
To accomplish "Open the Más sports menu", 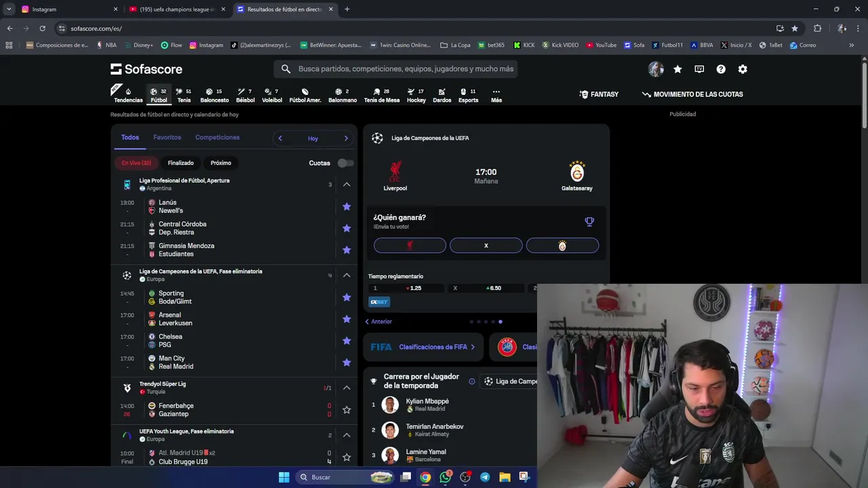I will [496, 95].
